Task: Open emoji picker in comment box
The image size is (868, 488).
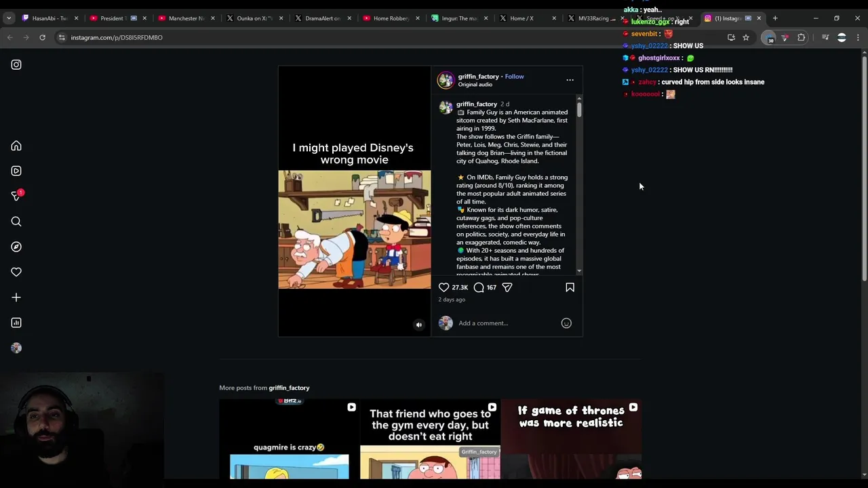Action: pos(566,323)
